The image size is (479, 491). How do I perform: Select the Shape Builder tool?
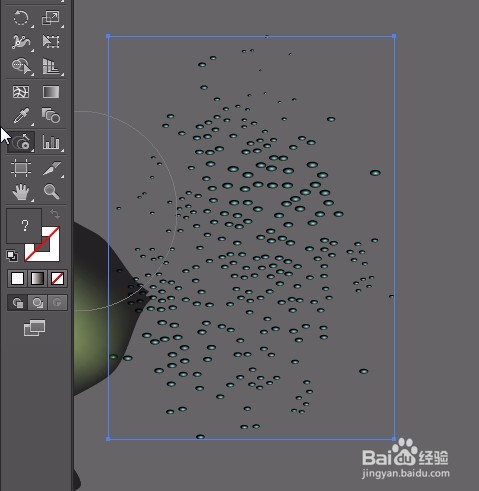point(21,66)
